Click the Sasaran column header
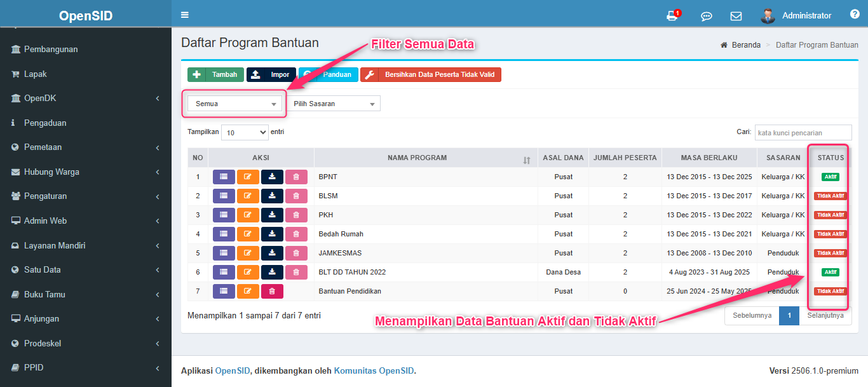 (x=783, y=158)
